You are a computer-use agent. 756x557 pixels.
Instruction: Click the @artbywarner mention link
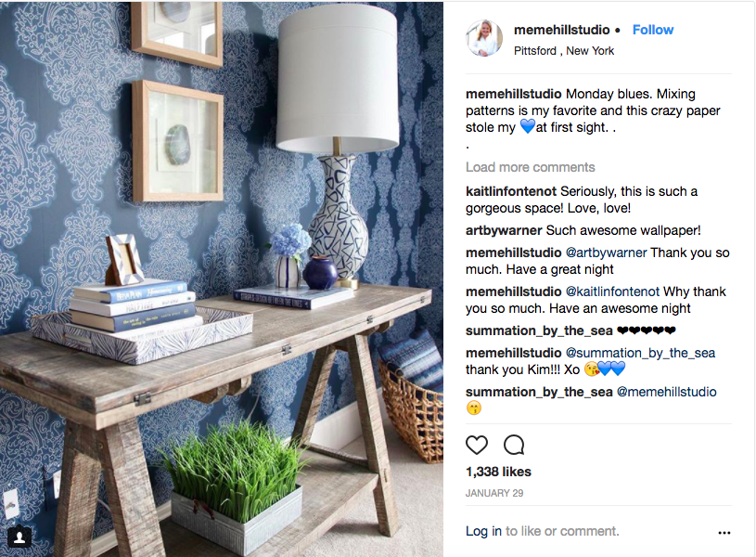click(606, 253)
